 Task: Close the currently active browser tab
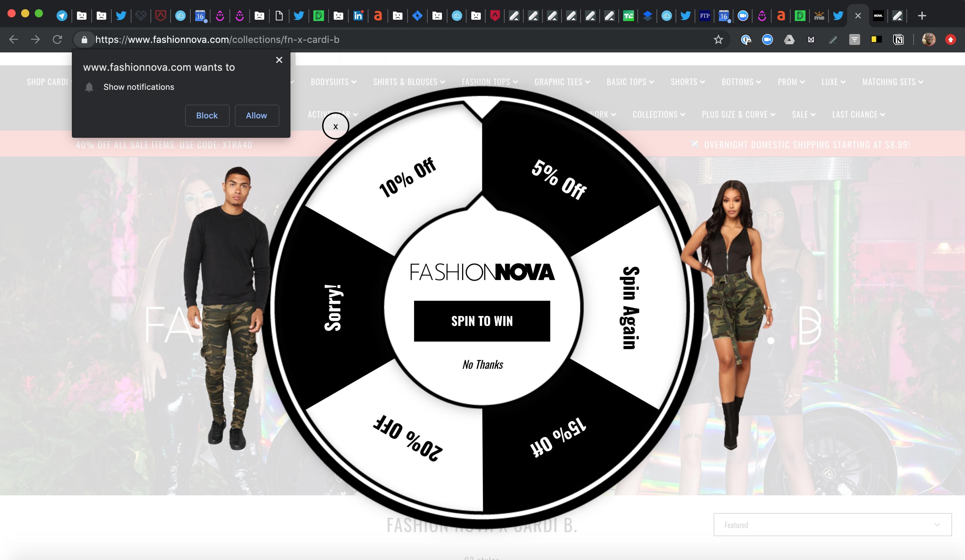(858, 16)
